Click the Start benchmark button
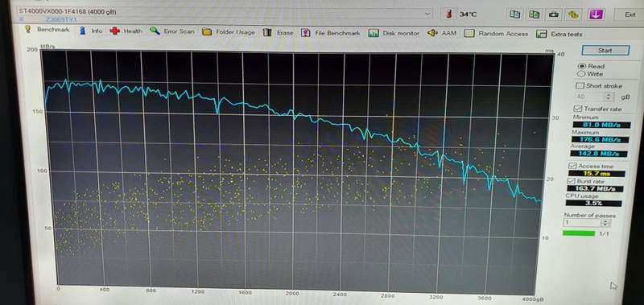This screenshot has height=305, width=644. pyautogui.click(x=605, y=51)
